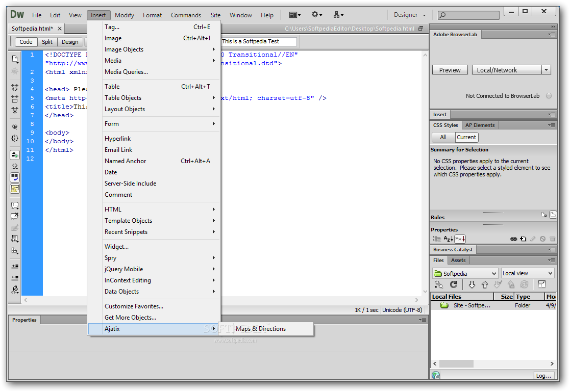This screenshot has width=570, height=392.
Task: Collapse Selection in coding toolbar
Action: [14, 99]
